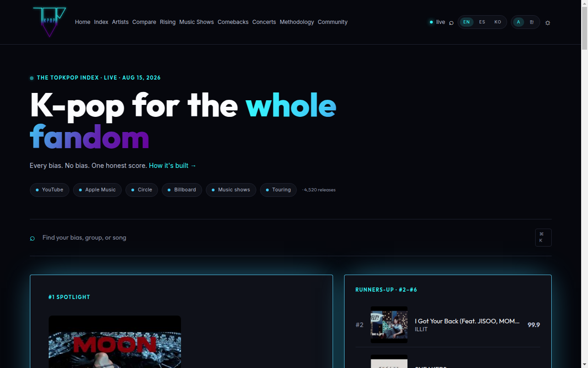Click the '4,520 releases' text
This screenshot has height=368, width=588.
(319, 190)
